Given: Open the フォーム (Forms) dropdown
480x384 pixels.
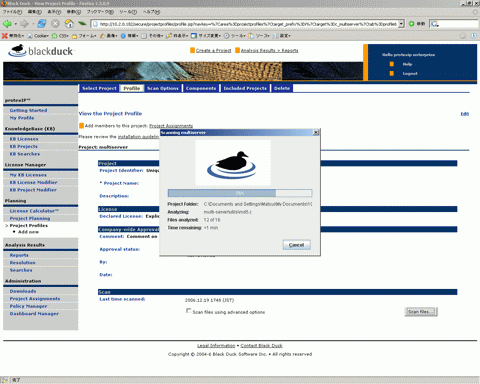Looking at the screenshot, I should pyautogui.click(x=84, y=36).
